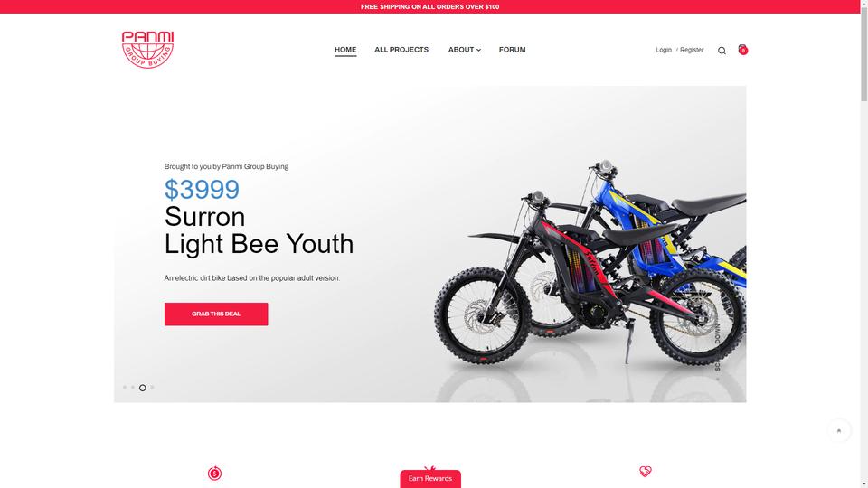
Task: Open ALL PROJECTS from the navigation
Action: click(401, 50)
